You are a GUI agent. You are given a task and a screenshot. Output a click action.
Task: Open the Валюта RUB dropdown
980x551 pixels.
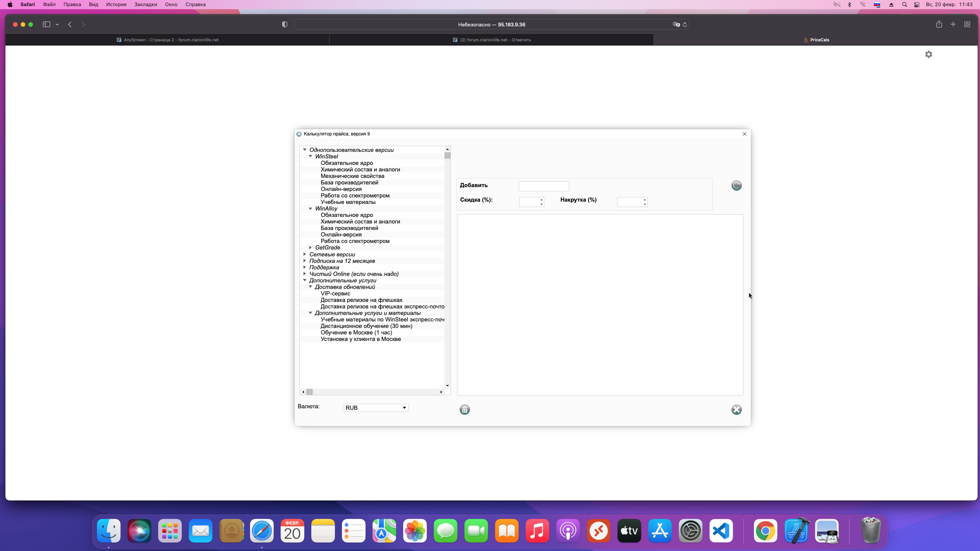[x=404, y=408]
